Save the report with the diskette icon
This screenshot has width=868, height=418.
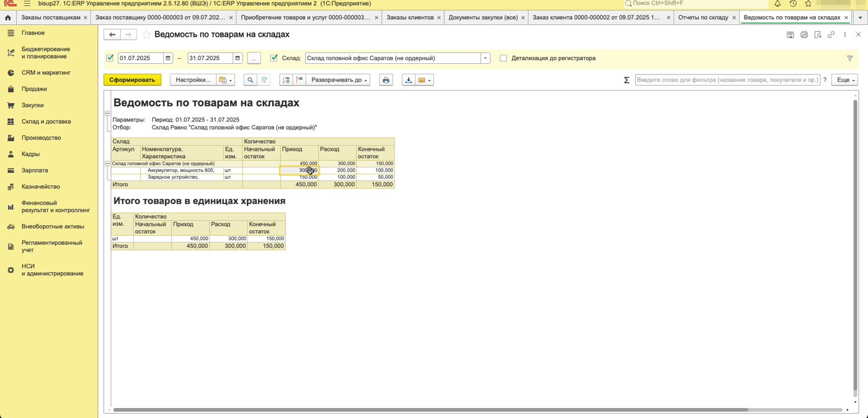(790, 35)
